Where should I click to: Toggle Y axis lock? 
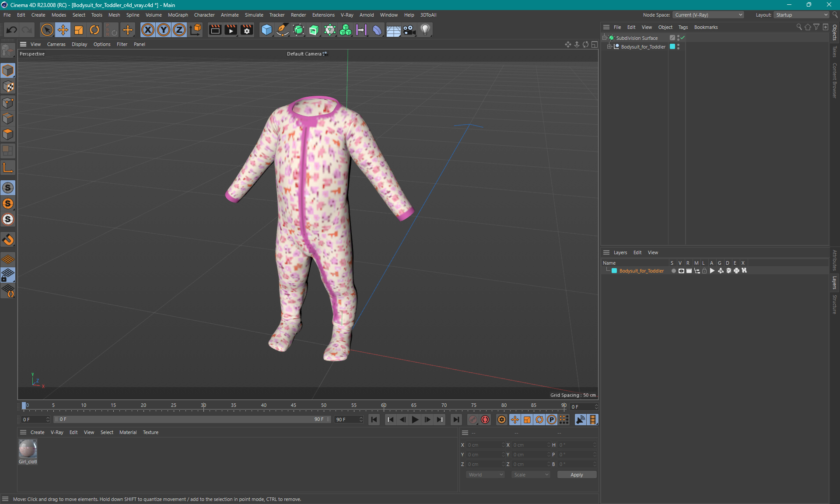(164, 30)
